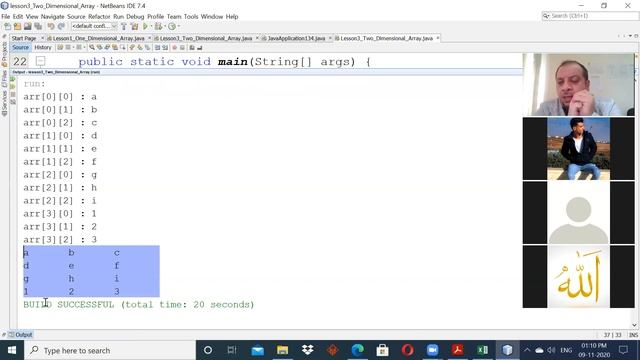This screenshot has height=360, width=640.
Task: Click the Debug Project toolbar icon
Action: [158, 26]
